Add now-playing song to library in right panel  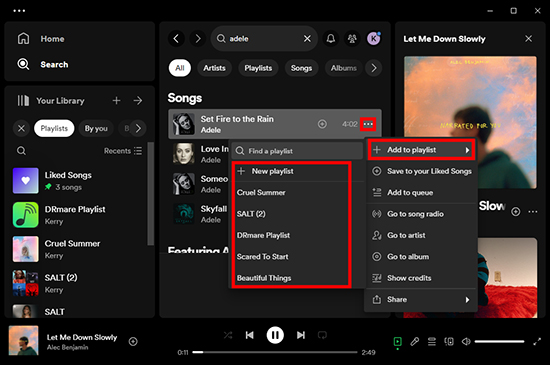pos(515,212)
